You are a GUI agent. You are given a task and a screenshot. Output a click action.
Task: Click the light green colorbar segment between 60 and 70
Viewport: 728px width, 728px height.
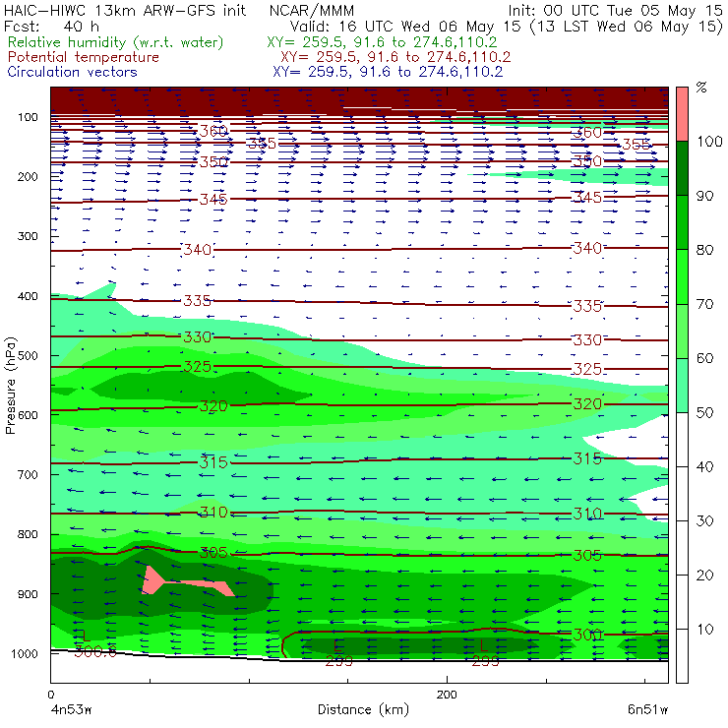(x=682, y=331)
